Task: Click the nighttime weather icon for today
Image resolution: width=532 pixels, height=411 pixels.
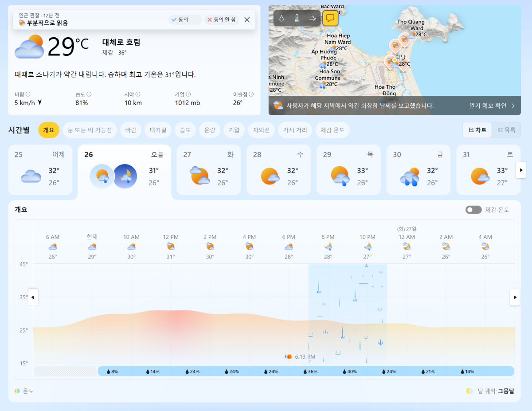Action: (125, 176)
